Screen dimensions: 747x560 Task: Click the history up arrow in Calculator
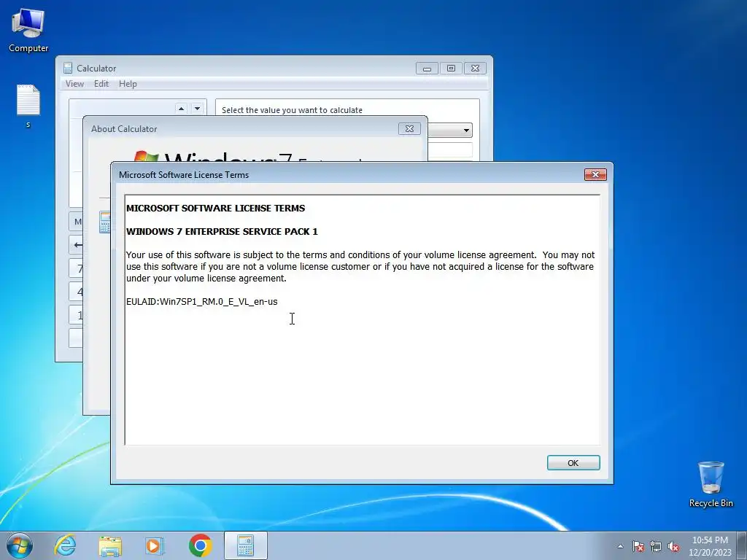pyautogui.click(x=181, y=109)
